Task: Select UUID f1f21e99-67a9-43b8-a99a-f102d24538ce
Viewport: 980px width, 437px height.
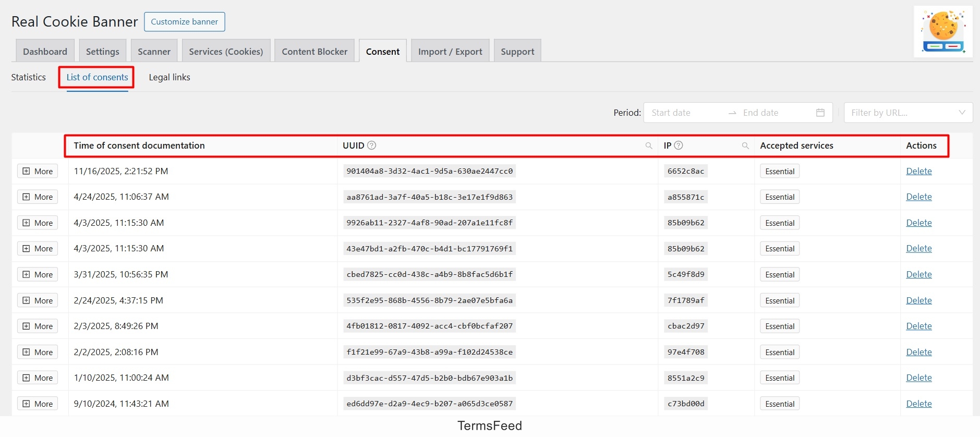Action: point(429,352)
